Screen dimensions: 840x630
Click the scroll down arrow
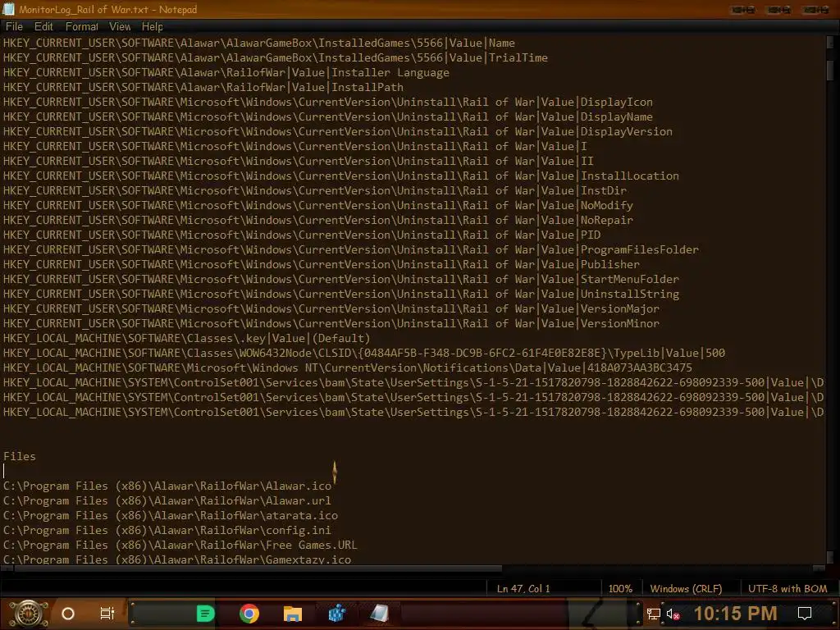[x=830, y=557]
